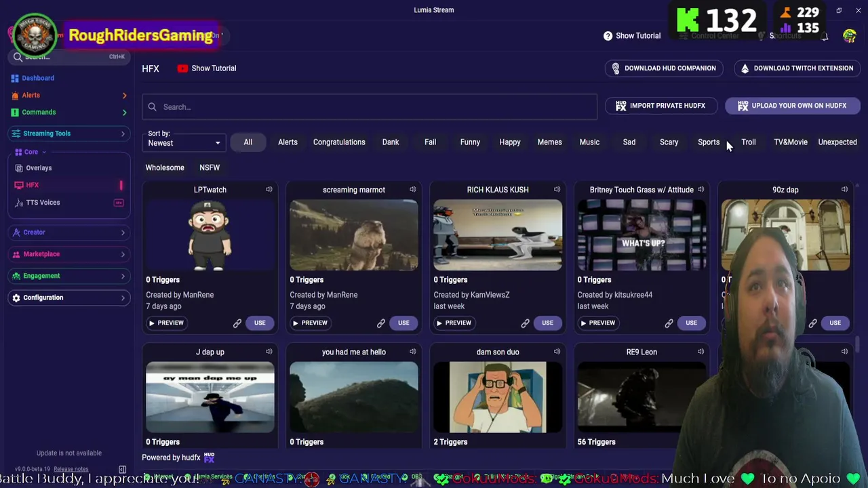The width and height of the screenshot is (868, 488).
Task: Click the sidebar search box
Action: [68, 57]
